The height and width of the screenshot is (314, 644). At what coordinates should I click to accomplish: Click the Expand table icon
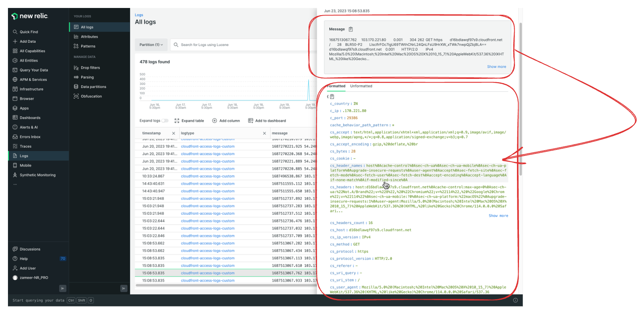177,121
